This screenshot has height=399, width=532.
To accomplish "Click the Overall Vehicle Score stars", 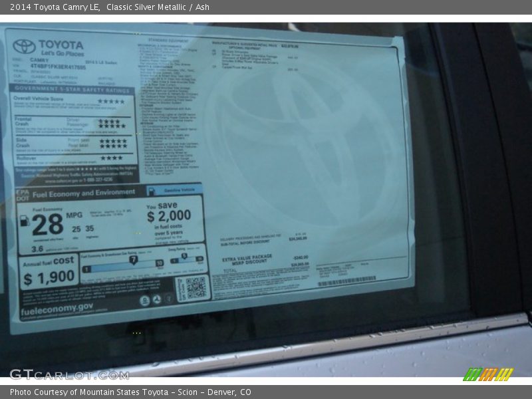I will 111,101.
